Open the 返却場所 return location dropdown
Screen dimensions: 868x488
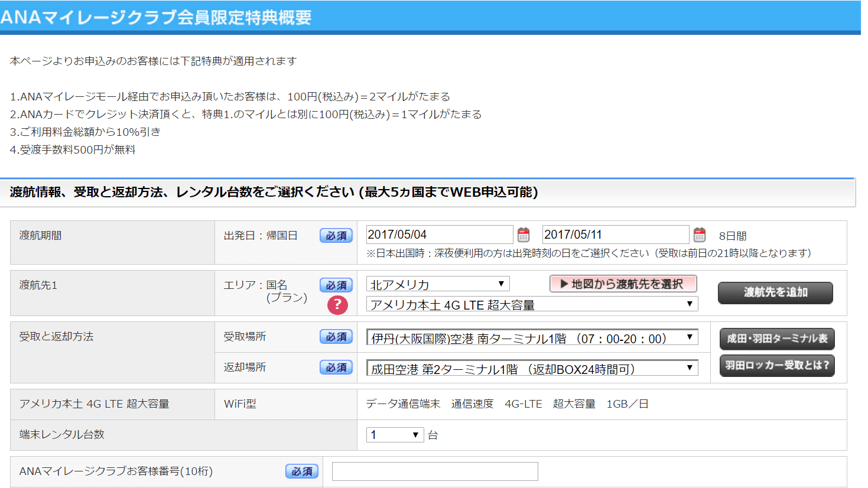click(532, 369)
